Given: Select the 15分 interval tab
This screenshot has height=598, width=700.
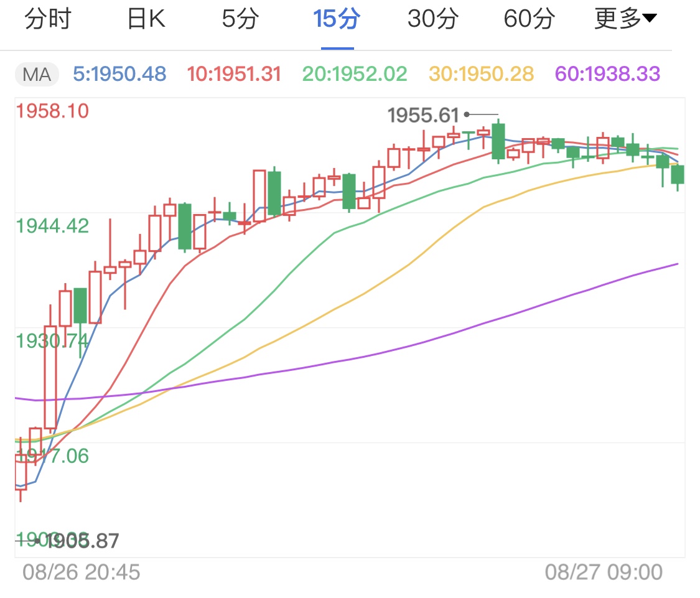Looking at the screenshot, I should 337,19.
